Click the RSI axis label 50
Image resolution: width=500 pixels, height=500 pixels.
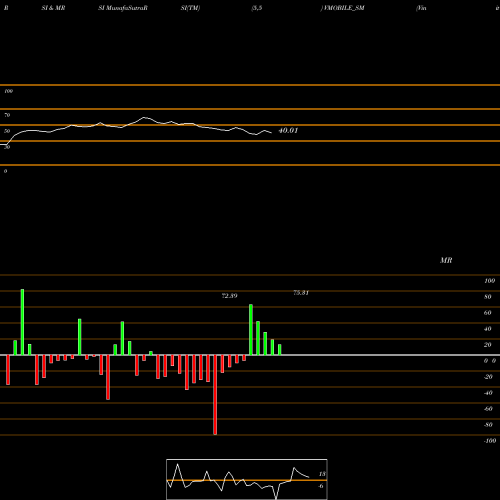click(x=7, y=131)
